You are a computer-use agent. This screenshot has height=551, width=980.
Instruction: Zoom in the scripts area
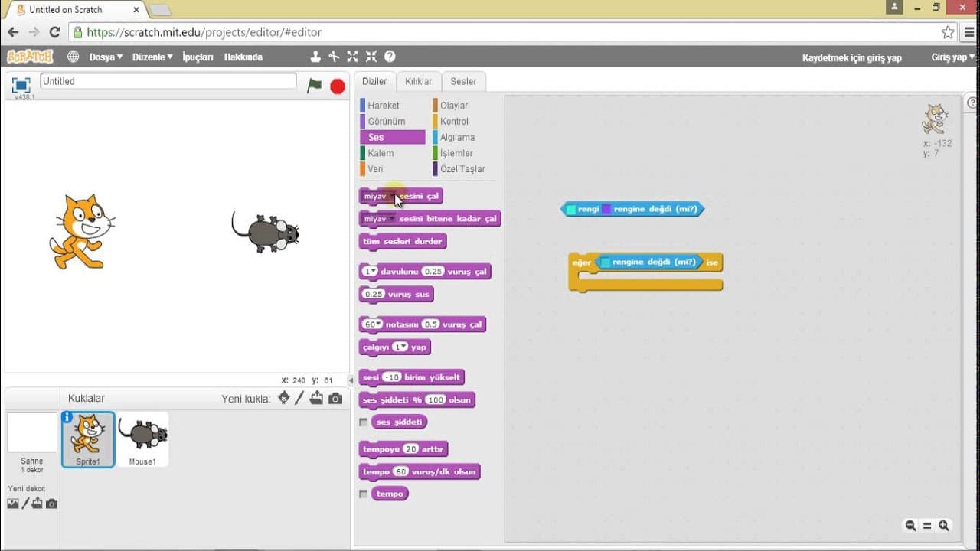coord(944,526)
